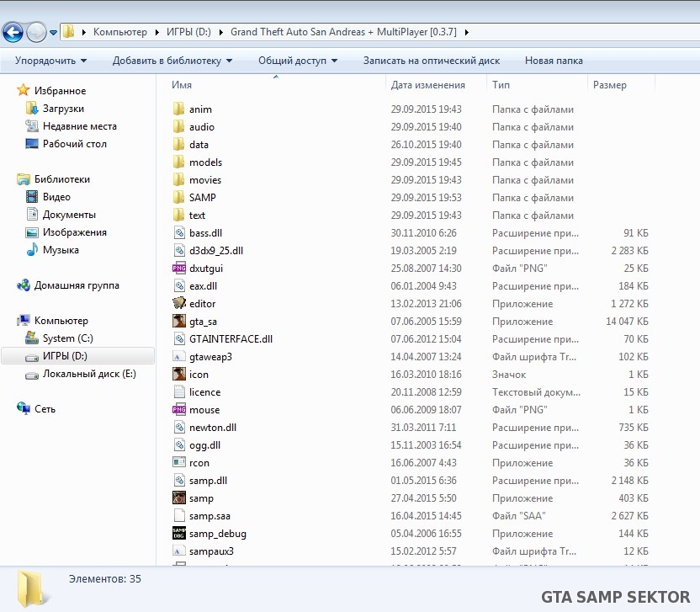This screenshot has height=612, width=700.
Task: Click the Документы library icon
Action: coord(32,215)
